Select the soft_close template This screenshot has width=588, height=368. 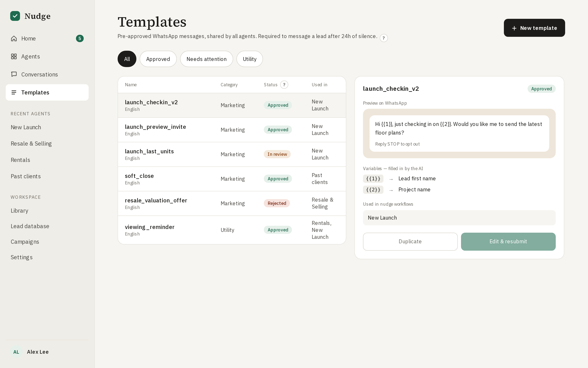tap(232, 179)
